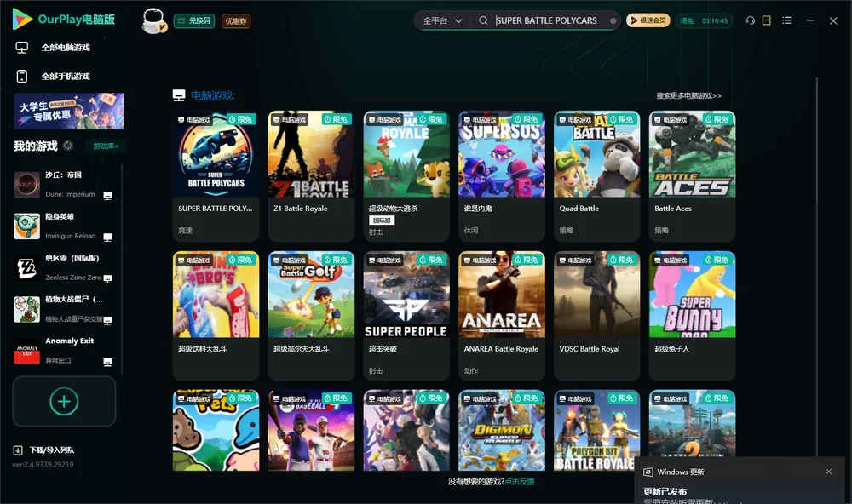
Task: Click 竞速 tag under SUPER BATTLE POLYCARS
Action: (185, 230)
